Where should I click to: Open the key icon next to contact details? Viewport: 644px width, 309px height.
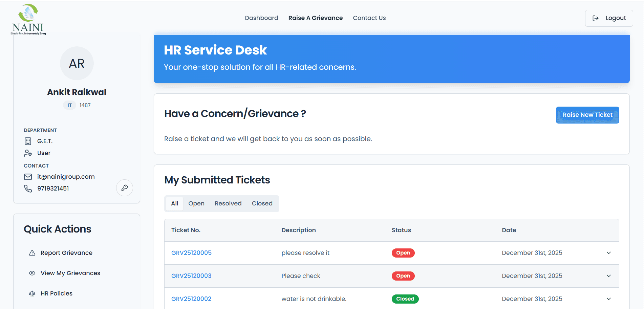[125, 188]
